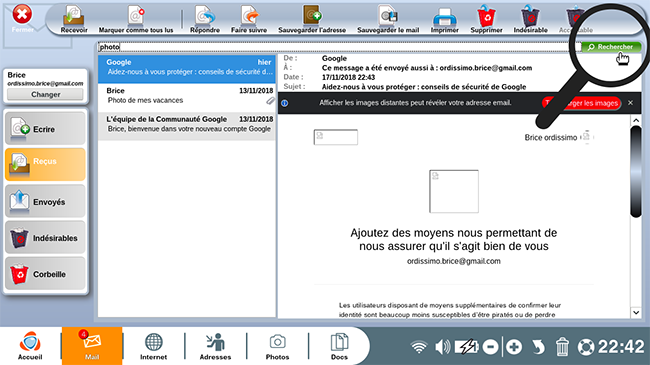Open the Corbeille trash folder
This screenshot has width=650, height=365.
45,274
